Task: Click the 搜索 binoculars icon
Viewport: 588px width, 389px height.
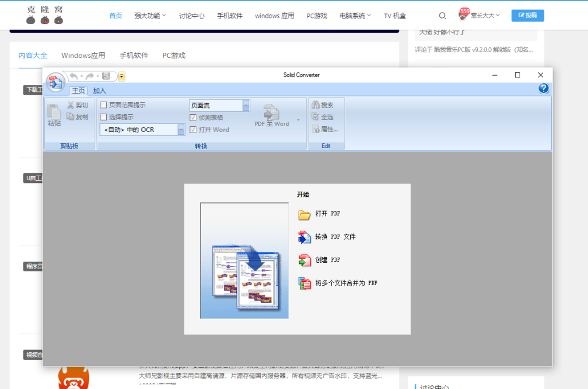Action: tap(315, 105)
